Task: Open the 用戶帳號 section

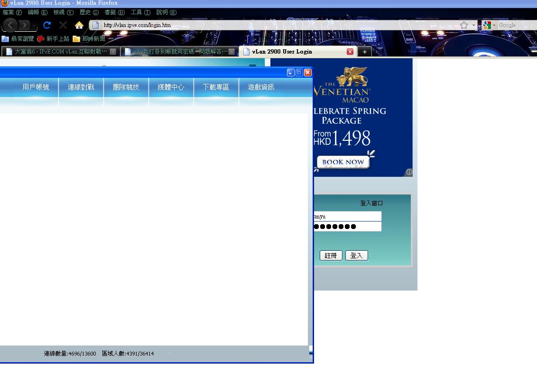Action: [x=36, y=87]
